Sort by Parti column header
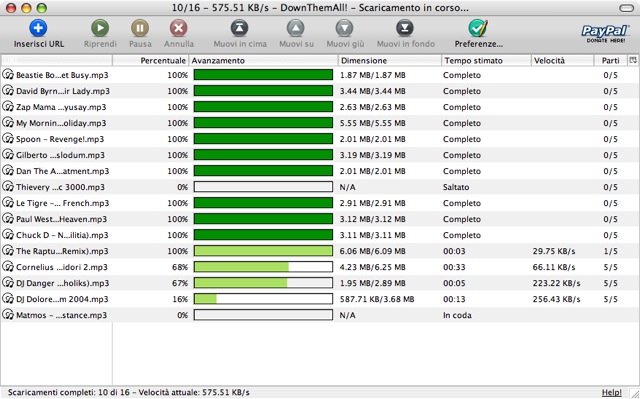Viewport: 640px width, 399px height. 610,60
